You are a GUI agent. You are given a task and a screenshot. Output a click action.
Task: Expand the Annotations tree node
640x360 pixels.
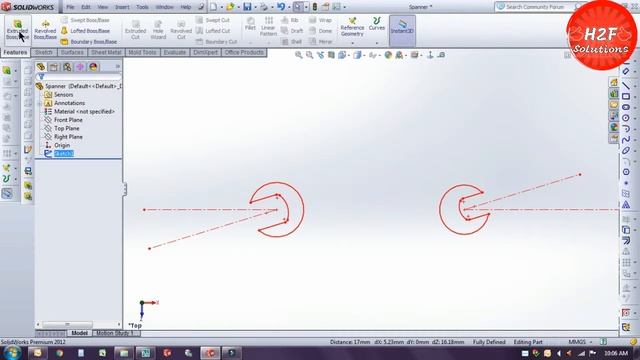coord(39,103)
